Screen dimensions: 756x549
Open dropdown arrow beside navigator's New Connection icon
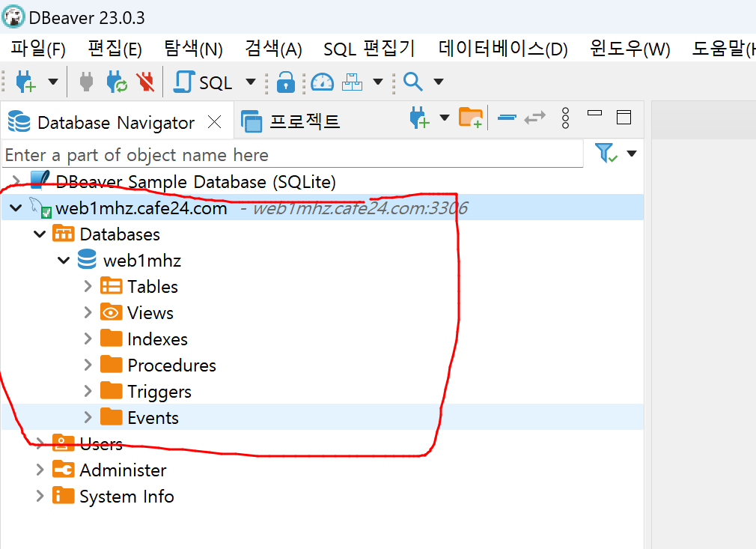coord(445,118)
